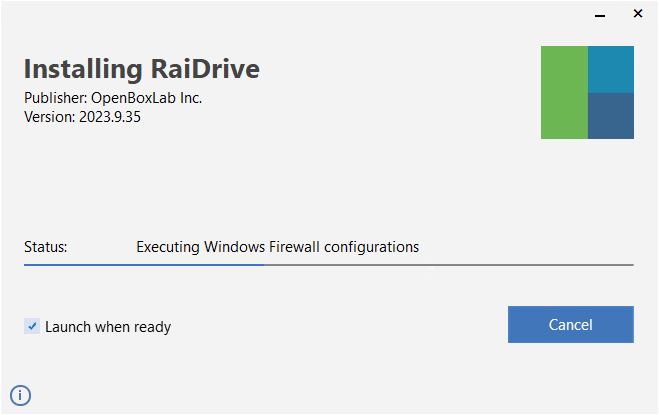
Task: Click the installation progress bar
Action: [329, 265]
